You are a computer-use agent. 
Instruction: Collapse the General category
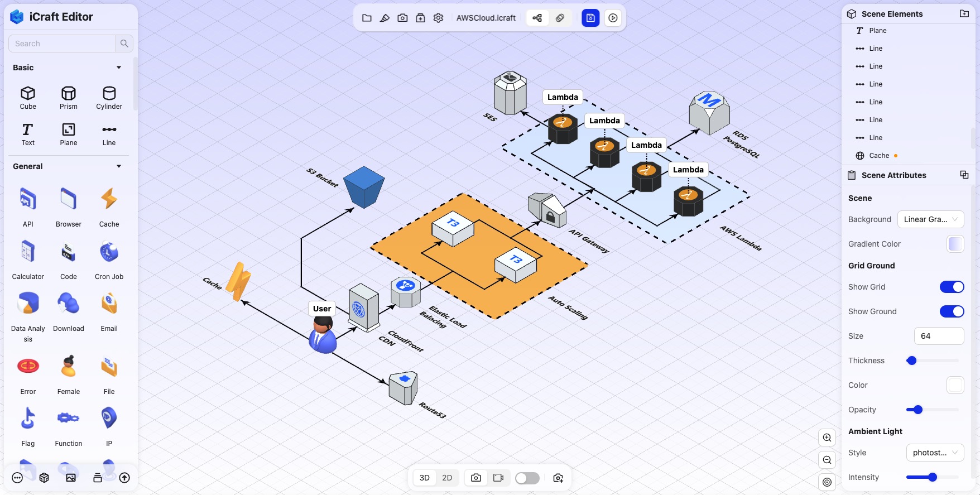pyautogui.click(x=118, y=166)
